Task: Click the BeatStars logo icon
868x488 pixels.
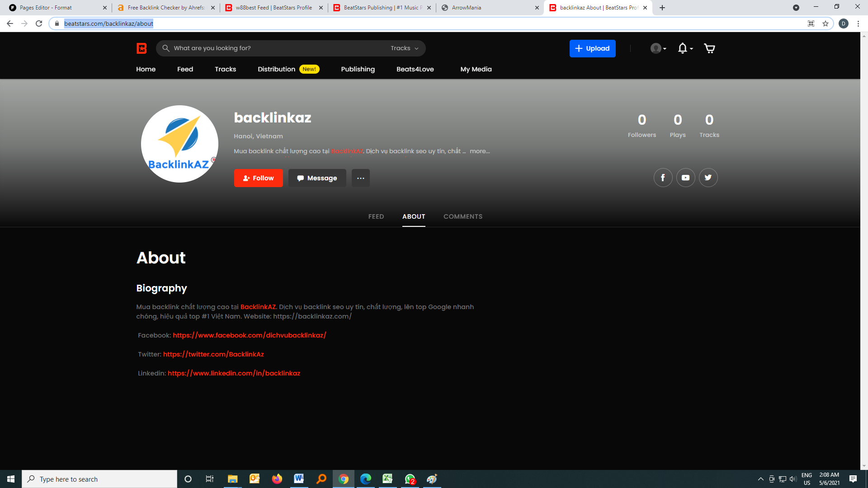Action: click(x=142, y=48)
